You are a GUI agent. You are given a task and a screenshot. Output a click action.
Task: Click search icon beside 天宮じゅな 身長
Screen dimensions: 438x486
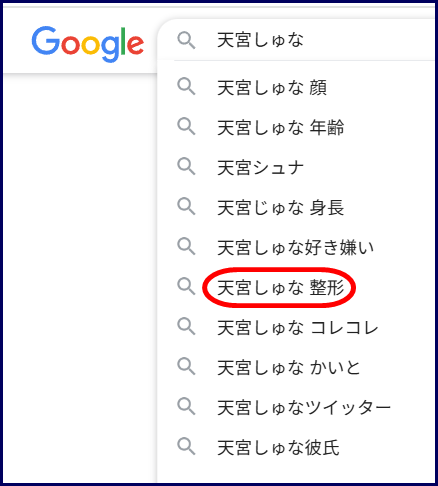[186, 207]
